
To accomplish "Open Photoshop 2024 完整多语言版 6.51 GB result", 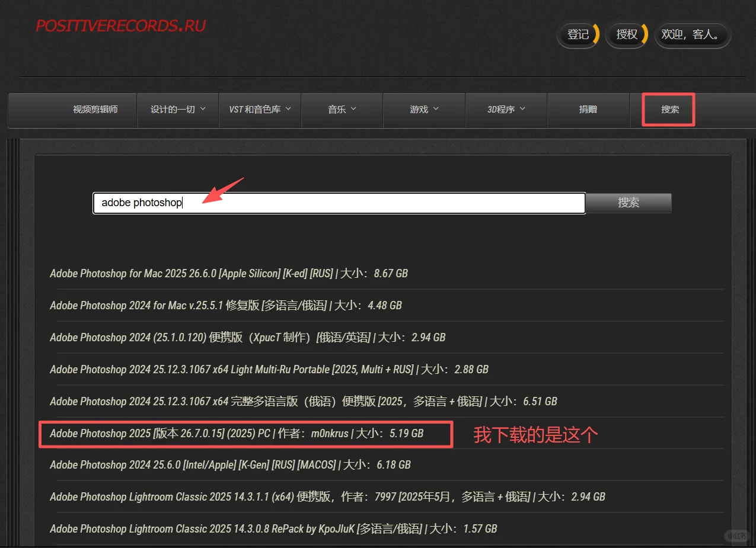I will (x=304, y=402).
